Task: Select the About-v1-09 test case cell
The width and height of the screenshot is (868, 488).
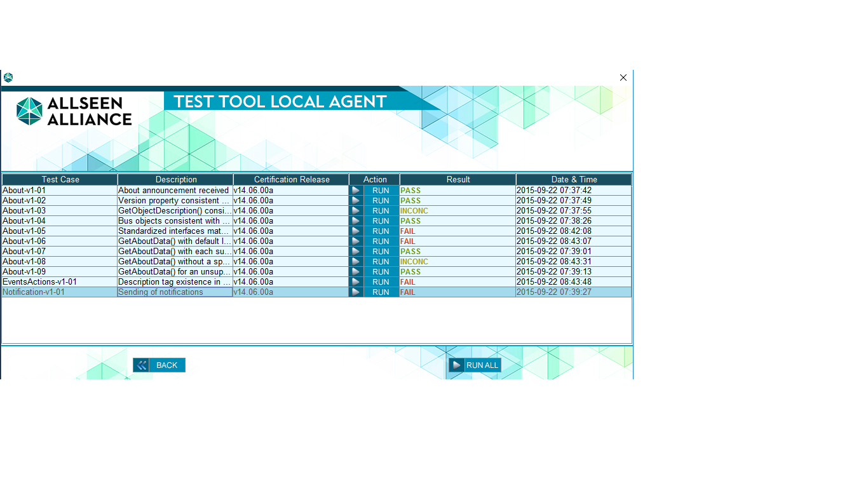Action: tap(60, 271)
